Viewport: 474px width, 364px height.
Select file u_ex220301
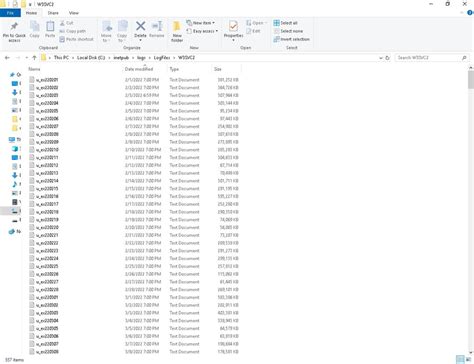pos(47,297)
